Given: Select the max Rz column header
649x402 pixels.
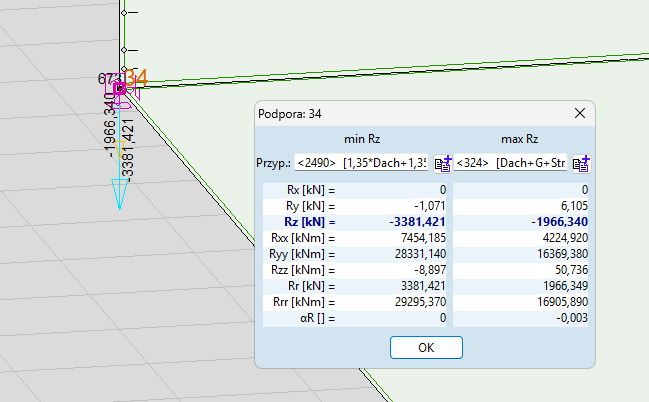Looking at the screenshot, I should pos(520,139).
